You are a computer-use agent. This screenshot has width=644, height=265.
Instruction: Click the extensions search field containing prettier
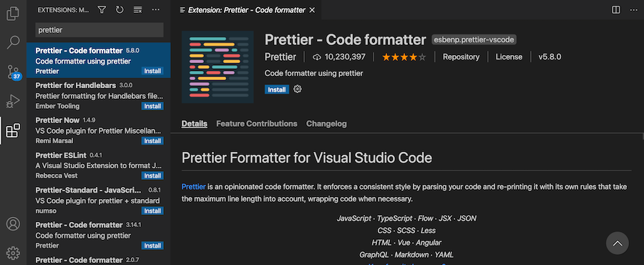(x=99, y=30)
